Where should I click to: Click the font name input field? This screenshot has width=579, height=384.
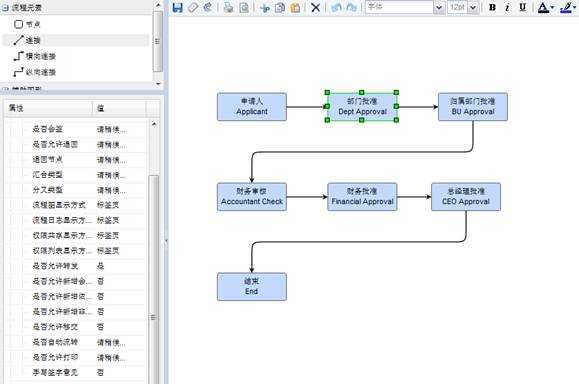399,7
